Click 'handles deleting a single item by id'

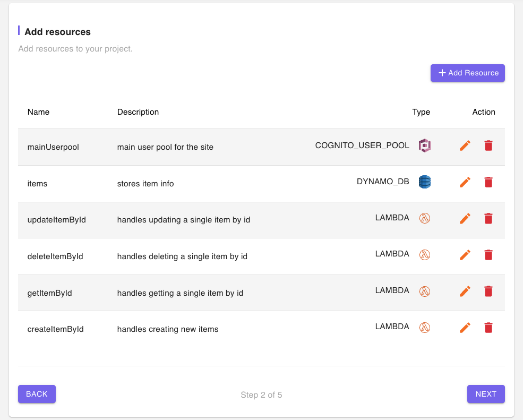click(x=182, y=256)
